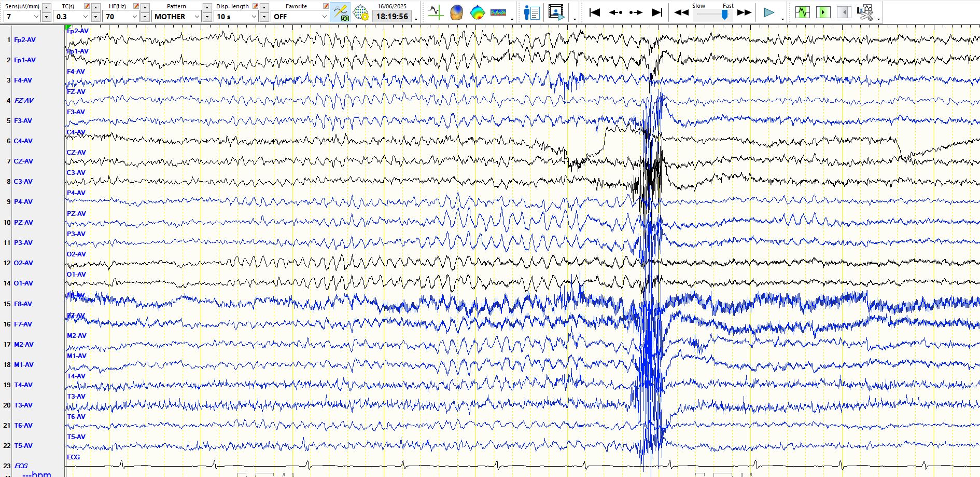Viewport: 980px width, 477px height.
Task: Click the green page-forward icon
Action: pos(823,12)
